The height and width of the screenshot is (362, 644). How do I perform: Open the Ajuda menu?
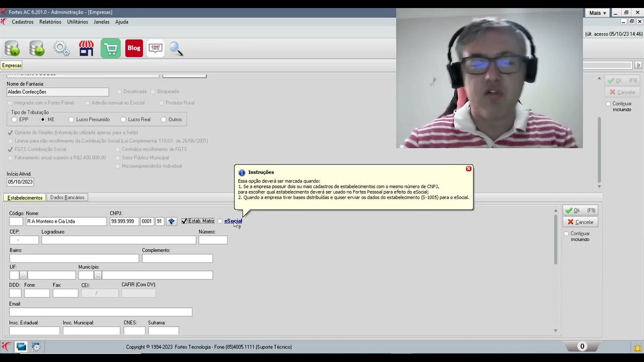[122, 22]
